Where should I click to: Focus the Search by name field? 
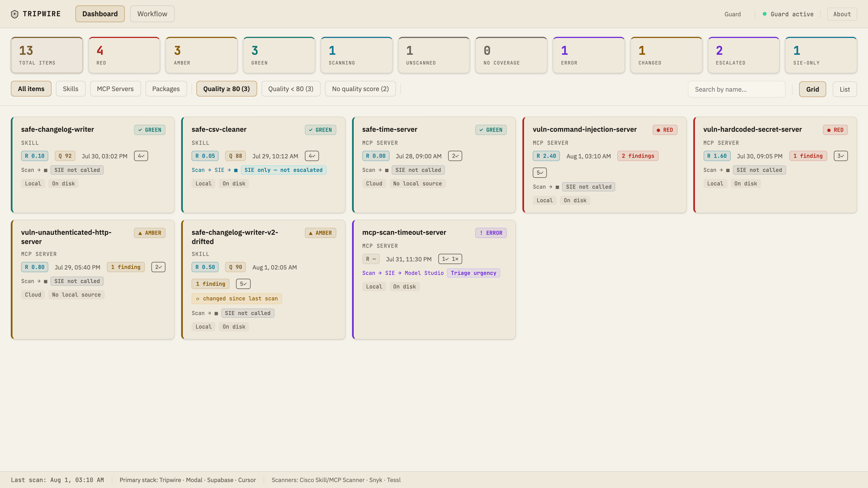(x=737, y=89)
